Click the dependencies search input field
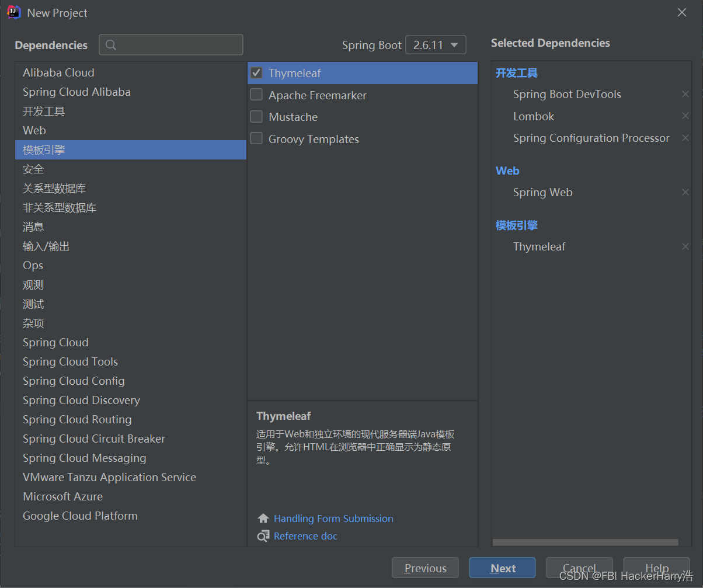 (x=171, y=45)
